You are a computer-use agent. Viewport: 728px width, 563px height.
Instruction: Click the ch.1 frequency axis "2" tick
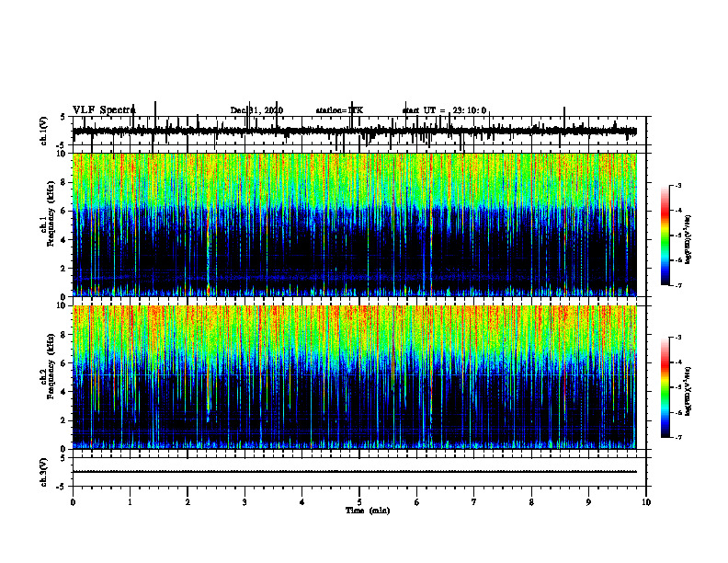[64, 269]
